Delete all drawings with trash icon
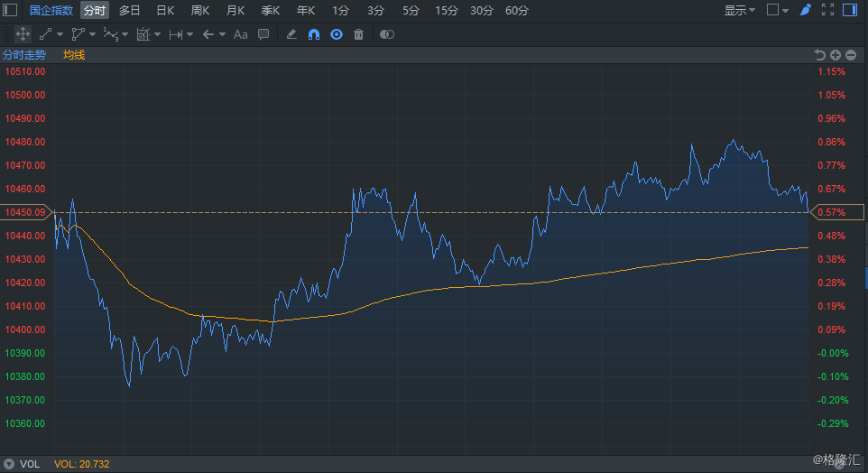 pyautogui.click(x=358, y=34)
